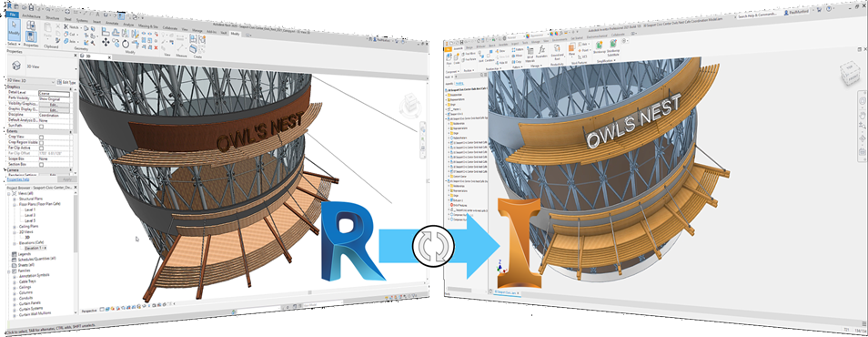The width and height of the screenshot is (868, 337).
Task: Enable the Crop View checkbox
Action: click(x=41, y=137)
